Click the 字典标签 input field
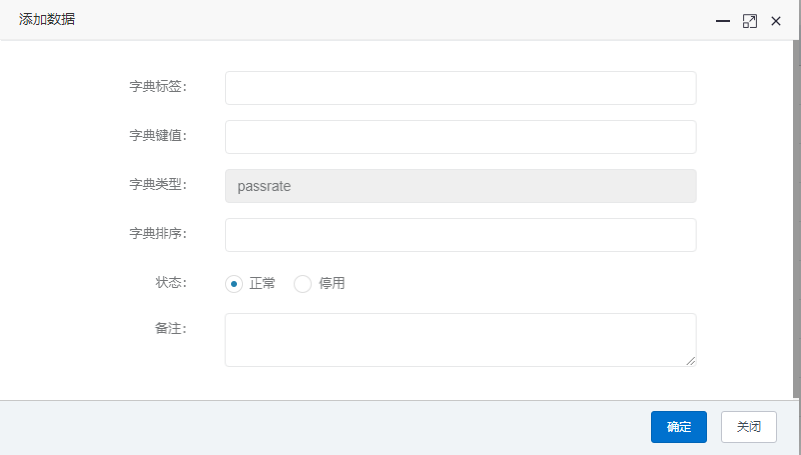The width and height of the screenshot is (801, 455). click(x=460, y=88)
